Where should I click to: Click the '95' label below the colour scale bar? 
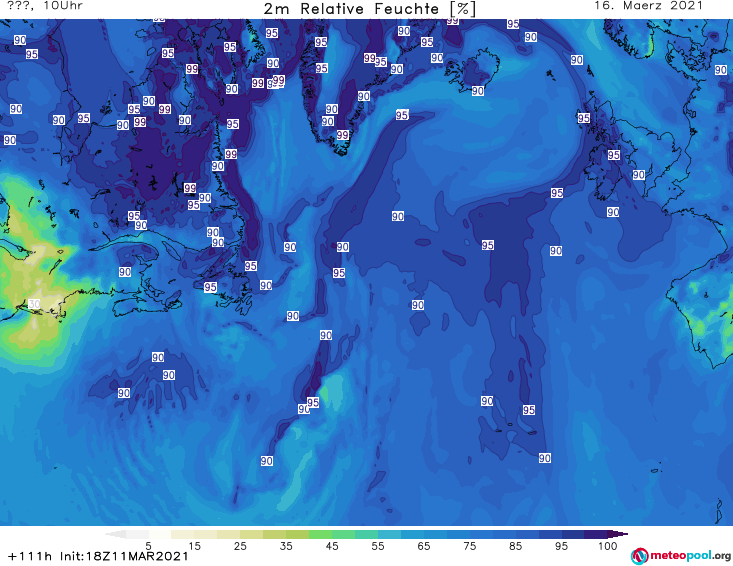tap(561, 545)
